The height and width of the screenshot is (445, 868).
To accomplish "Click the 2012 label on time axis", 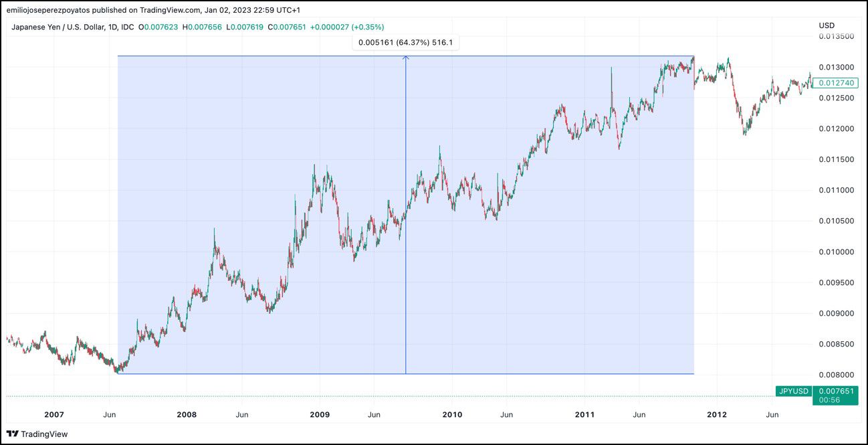I will tap(717, 415).
